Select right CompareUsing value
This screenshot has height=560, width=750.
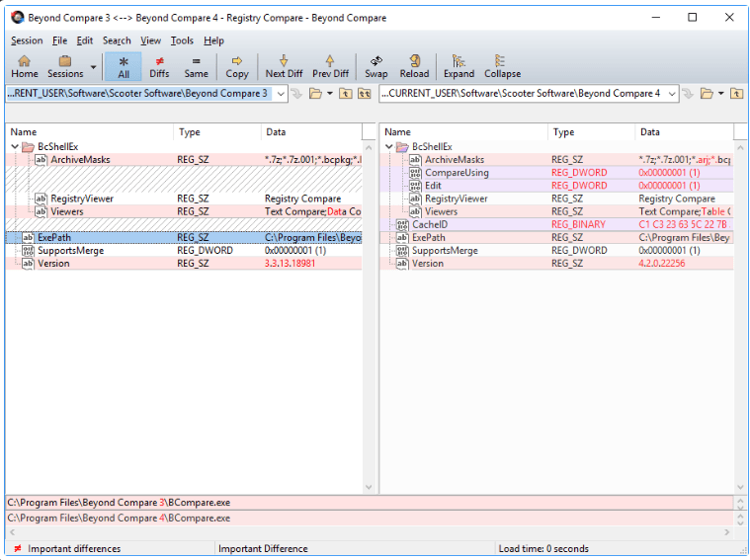(556, 173)
